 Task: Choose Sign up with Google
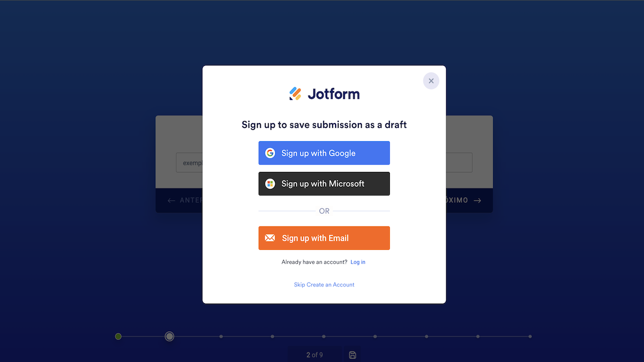coord(324,153)
